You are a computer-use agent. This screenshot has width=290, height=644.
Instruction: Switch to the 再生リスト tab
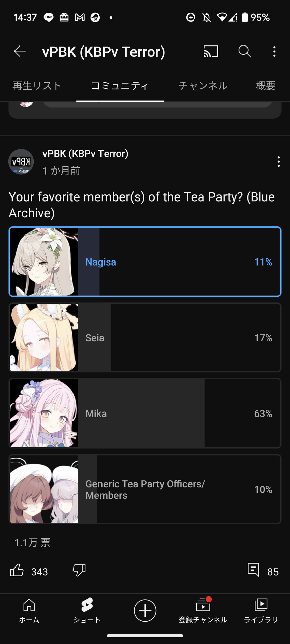coord(37,86)
